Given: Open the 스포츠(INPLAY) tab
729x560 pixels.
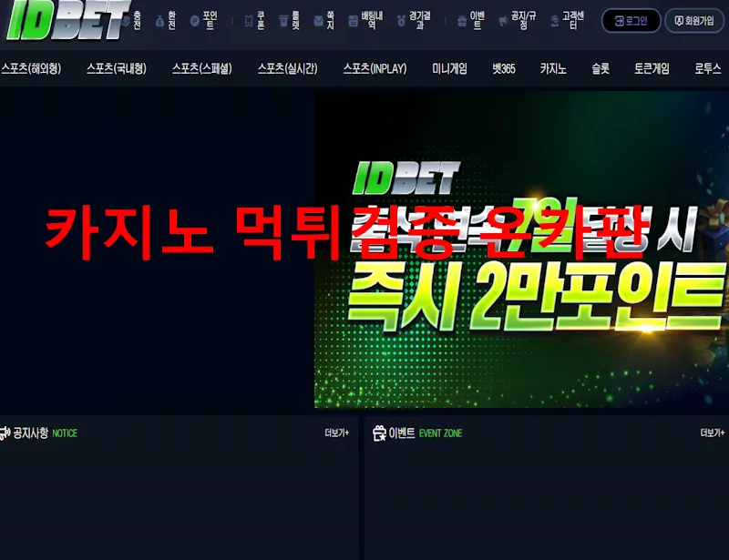Looking at the screenshot, I should 375,69.
